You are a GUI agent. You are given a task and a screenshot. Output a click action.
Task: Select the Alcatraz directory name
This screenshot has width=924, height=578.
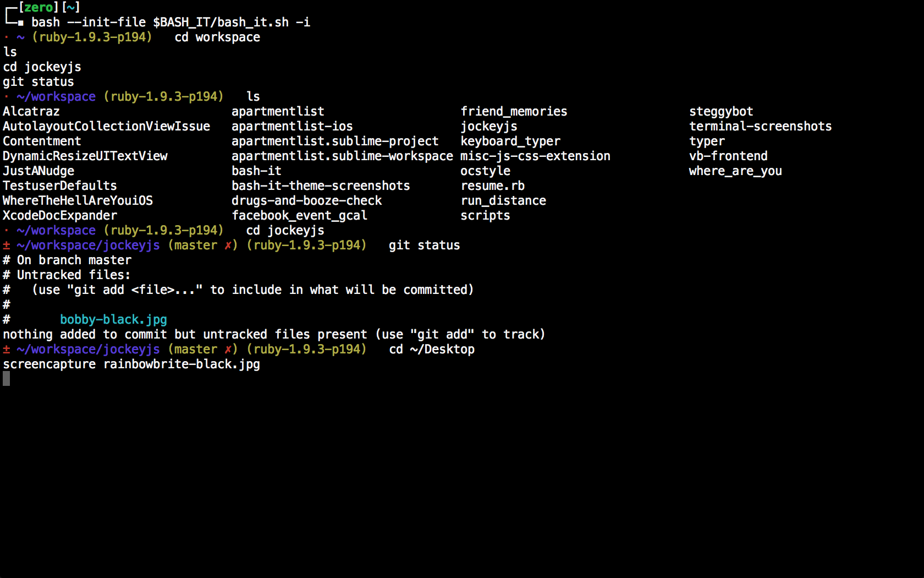(31, 111)
